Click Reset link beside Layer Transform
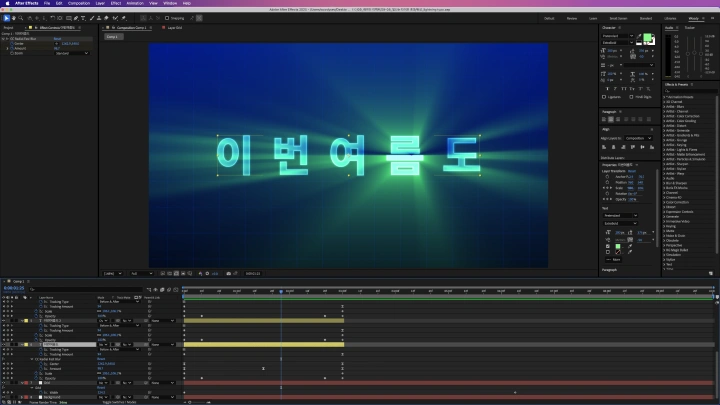 tap(632, 171)
